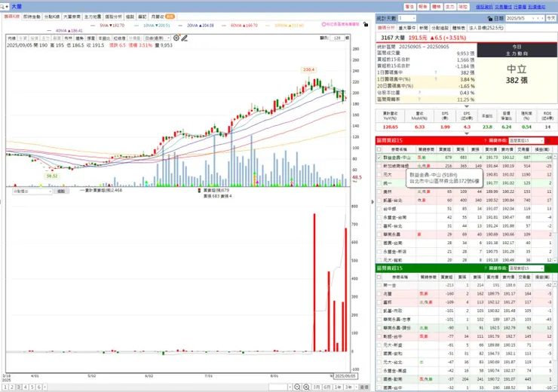The height and width of the screenshot is (392, 558).
Task: Open the 新聞 tab in right panel
Action: (x=424, y=28)
